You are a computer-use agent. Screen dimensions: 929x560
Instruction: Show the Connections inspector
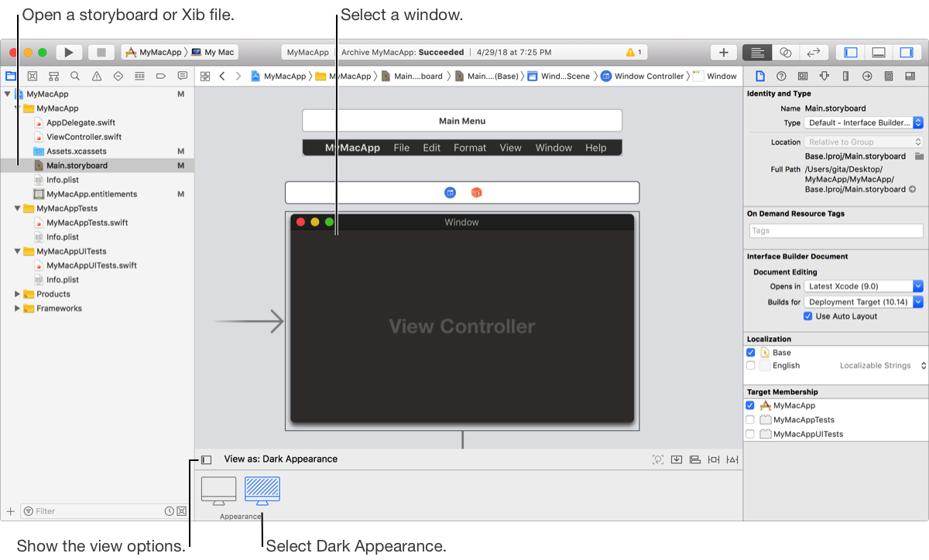coord(867,76)
